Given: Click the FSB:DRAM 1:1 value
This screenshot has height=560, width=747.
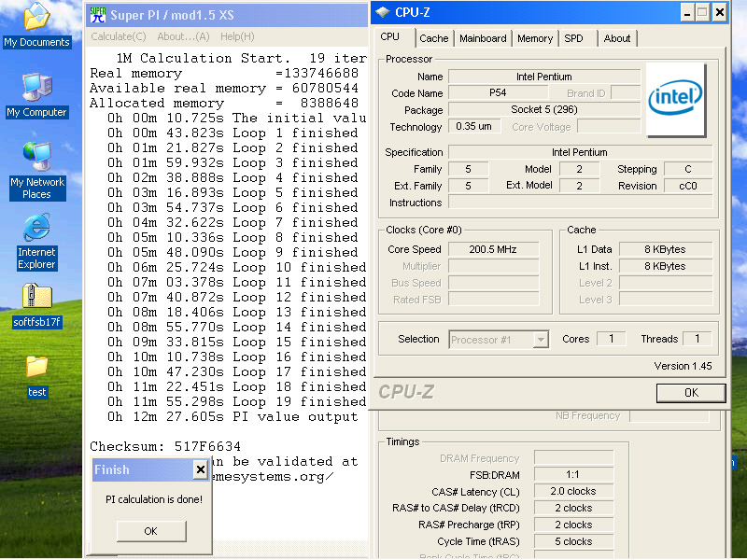Looking at the screenshot, I should coord(573,474).
